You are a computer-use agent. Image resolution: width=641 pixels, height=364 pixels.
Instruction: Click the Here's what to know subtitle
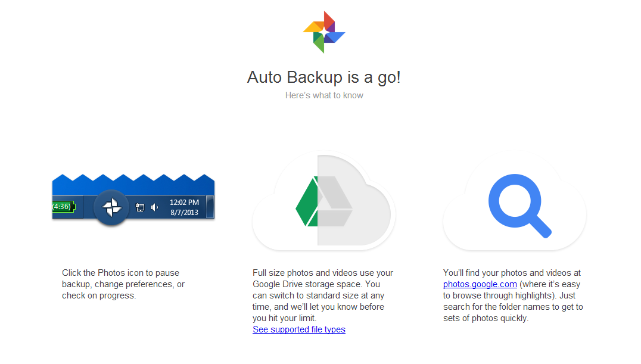click(323, 95)
